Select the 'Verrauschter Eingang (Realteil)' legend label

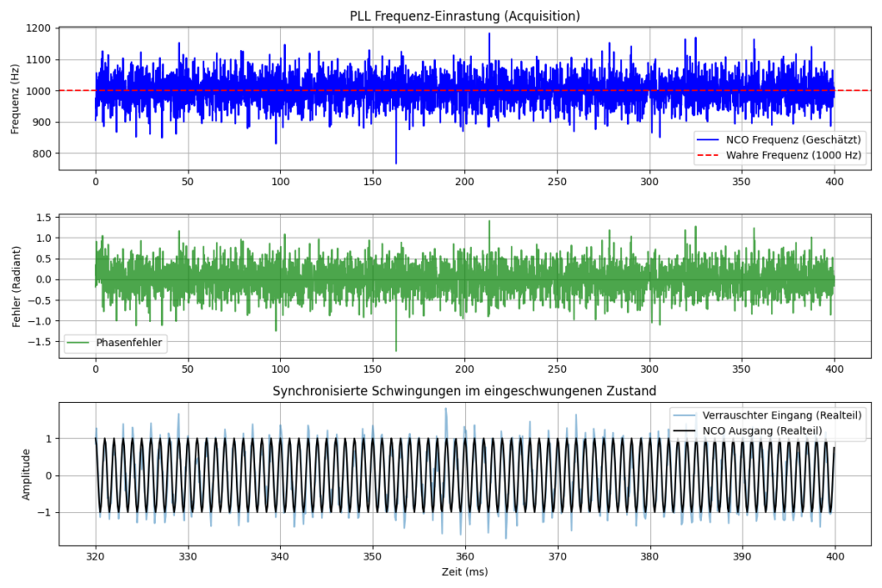(x=782, y=415)
